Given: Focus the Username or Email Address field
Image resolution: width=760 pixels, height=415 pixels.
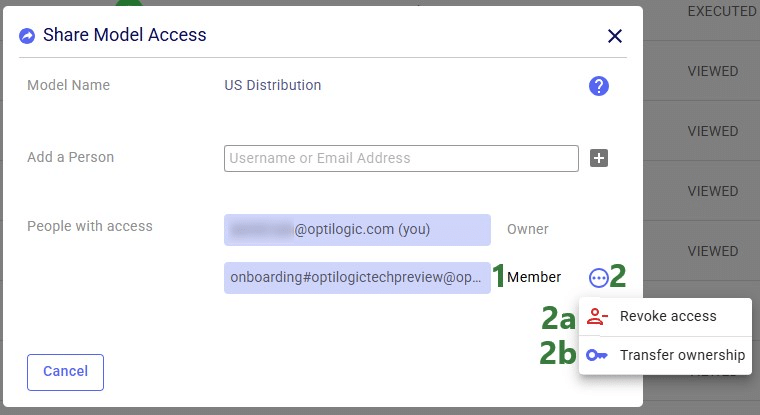Looking at the screenshot, I should coord(401,158).
